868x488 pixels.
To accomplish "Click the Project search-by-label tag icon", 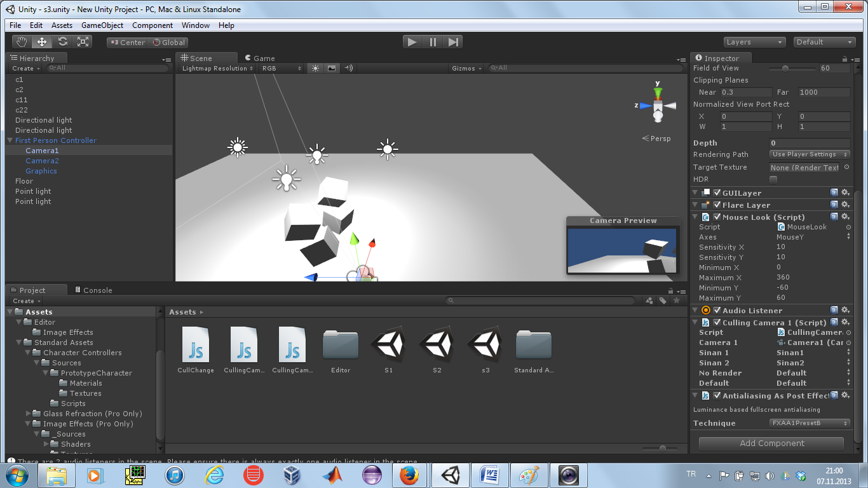I will [663, 301].
